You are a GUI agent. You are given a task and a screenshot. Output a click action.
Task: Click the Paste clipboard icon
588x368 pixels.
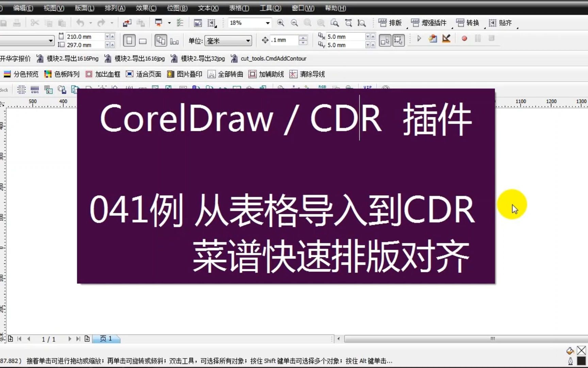[62, 23]
